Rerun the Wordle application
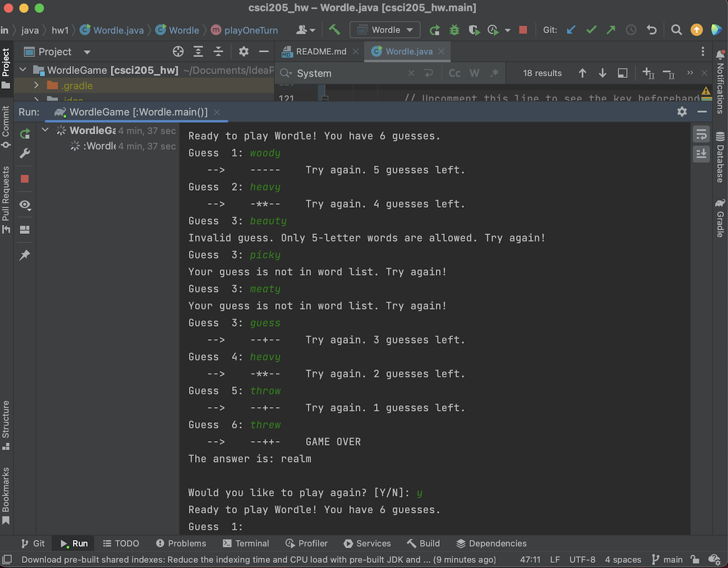 tap(434, 30)
